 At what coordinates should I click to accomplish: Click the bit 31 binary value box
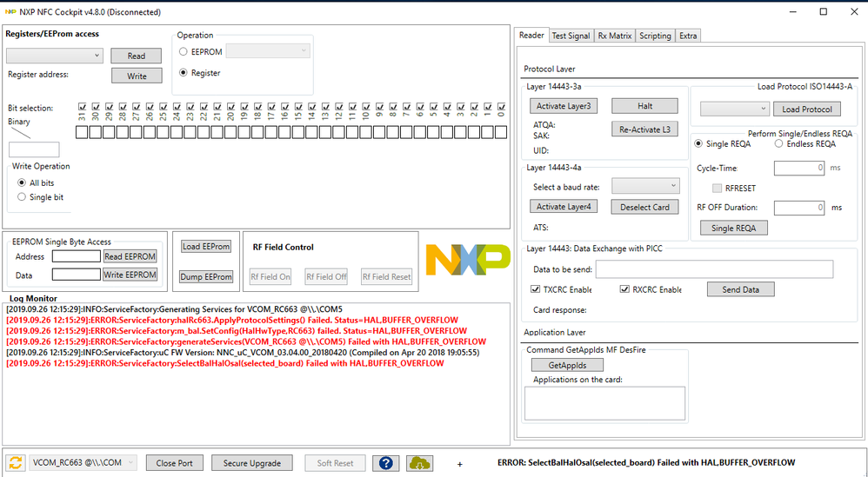(82, 132)
